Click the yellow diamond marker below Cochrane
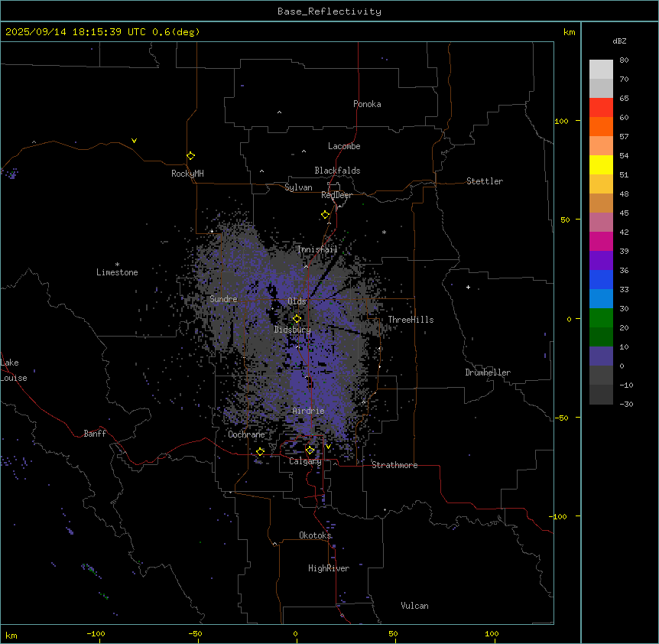Image resolution: width=659 pixels, height=644 pixels. [260, 452]
